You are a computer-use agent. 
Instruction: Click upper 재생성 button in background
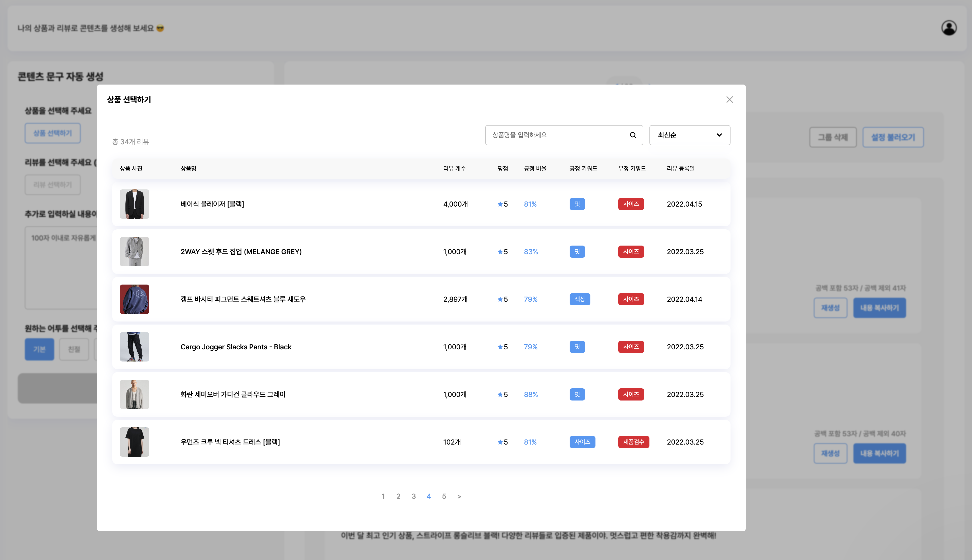pos(830,308)
